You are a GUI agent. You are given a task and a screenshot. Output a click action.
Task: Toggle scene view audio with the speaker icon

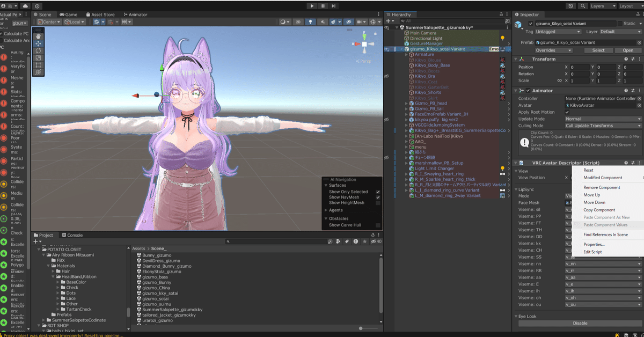[324, 22]
